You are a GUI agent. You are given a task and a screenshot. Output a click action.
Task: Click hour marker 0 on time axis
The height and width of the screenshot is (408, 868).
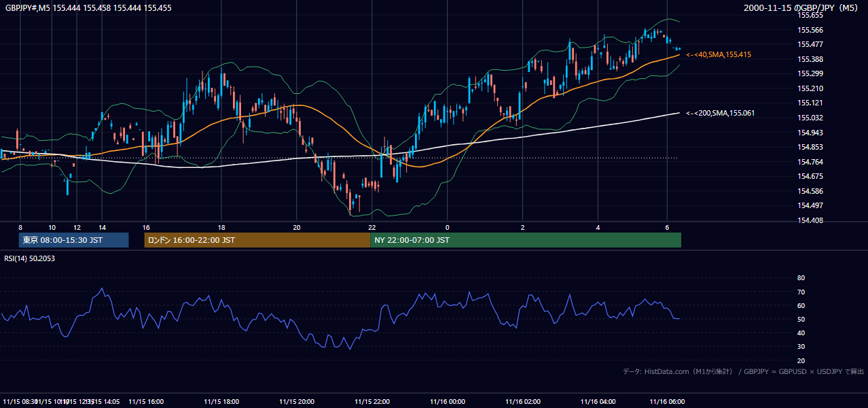click(448, 227)
